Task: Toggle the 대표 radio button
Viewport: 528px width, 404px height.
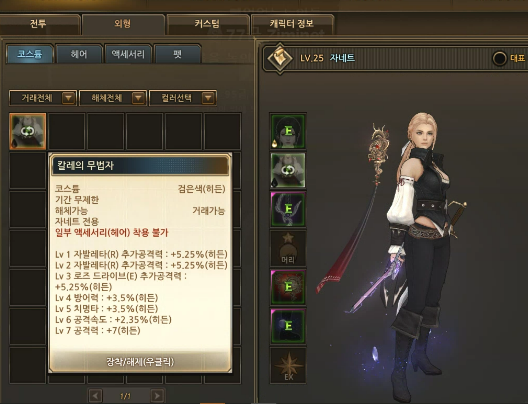Action: click(499, 59)
